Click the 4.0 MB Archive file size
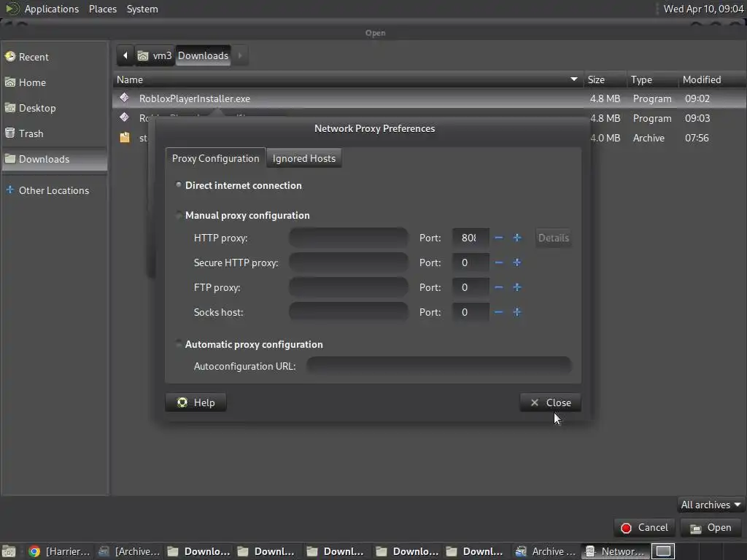The width and height of the screenshot is (747, 560). tap(605, 138)
